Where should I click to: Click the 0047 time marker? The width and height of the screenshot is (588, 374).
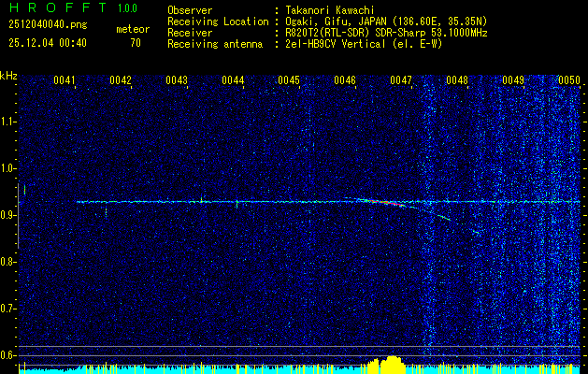[401, 80]
